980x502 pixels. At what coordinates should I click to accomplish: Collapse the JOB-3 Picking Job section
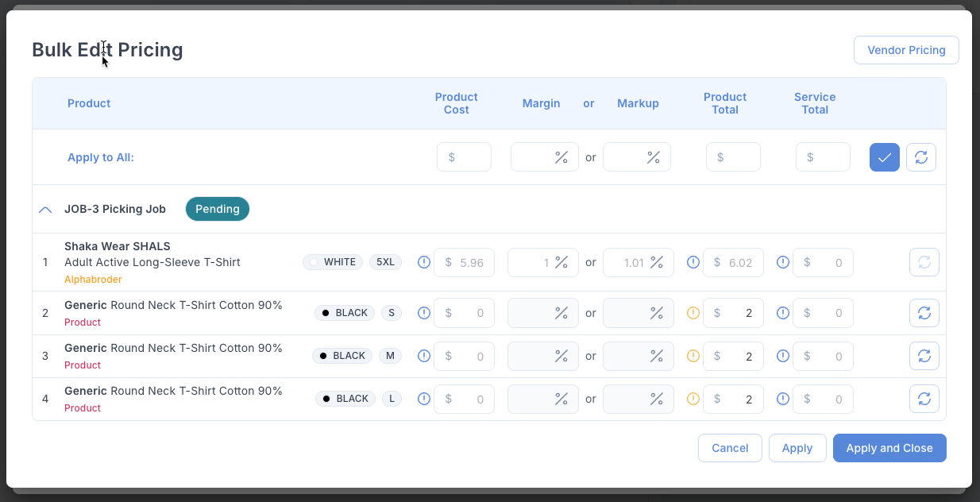pyautogui.click(x=45, y=210)
